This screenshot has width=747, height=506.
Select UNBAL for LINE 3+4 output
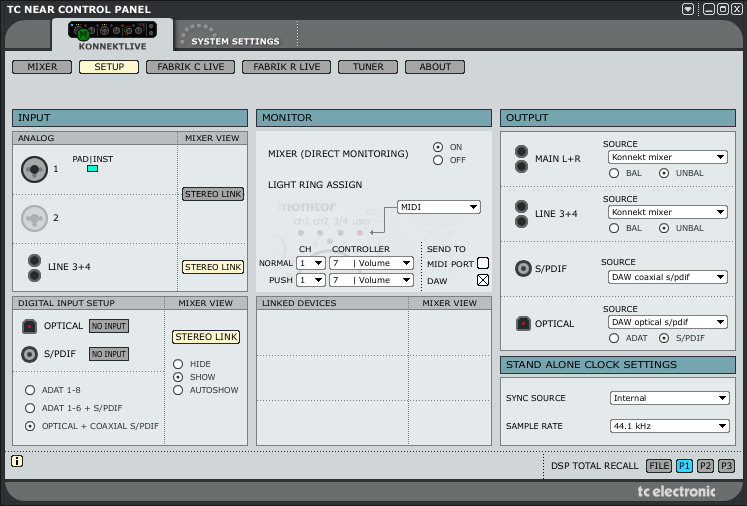[664, 228]
